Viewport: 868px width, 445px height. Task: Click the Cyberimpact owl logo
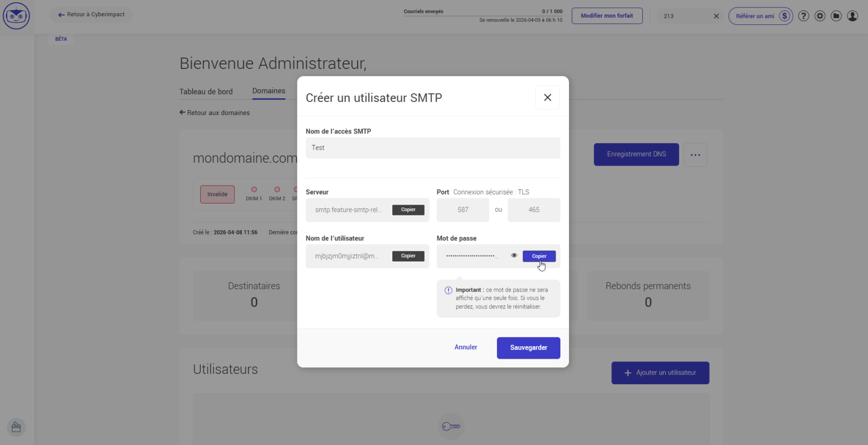point(16,16)
